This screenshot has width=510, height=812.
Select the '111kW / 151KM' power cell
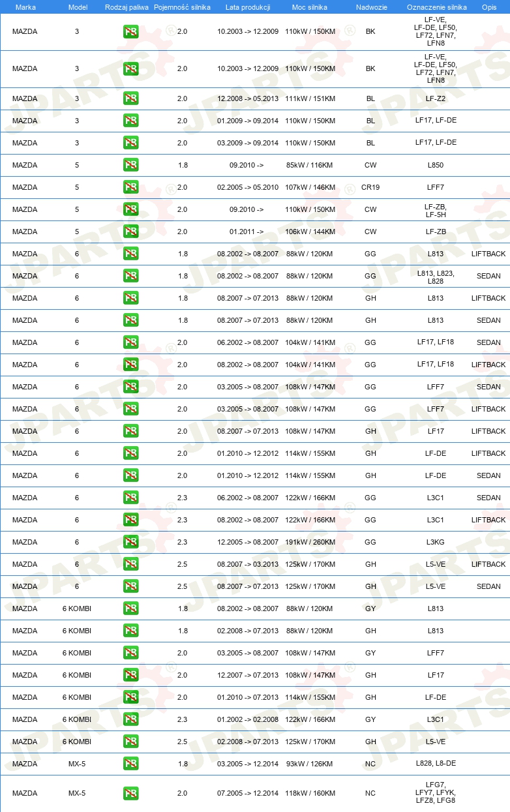tap(310, 98)
